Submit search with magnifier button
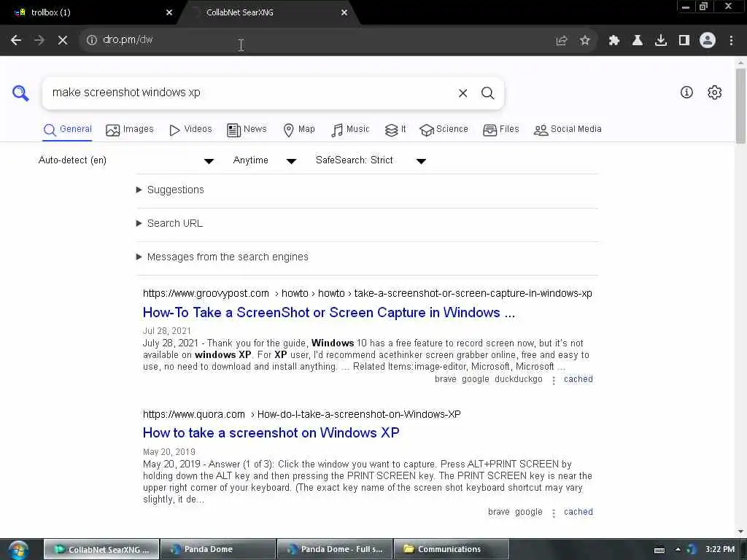747x560 pixels. pyautogui.click(x=487, y=93)
